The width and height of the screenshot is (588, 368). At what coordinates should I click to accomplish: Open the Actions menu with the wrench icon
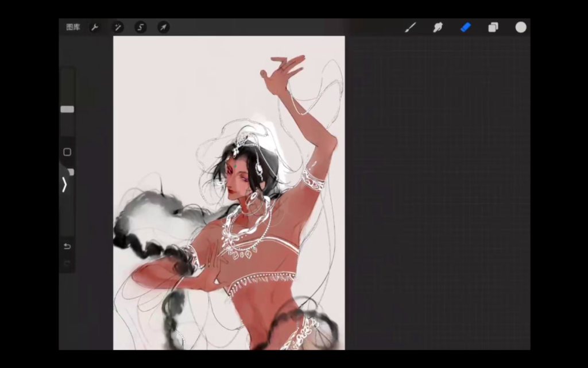click(x=95, y=27)
